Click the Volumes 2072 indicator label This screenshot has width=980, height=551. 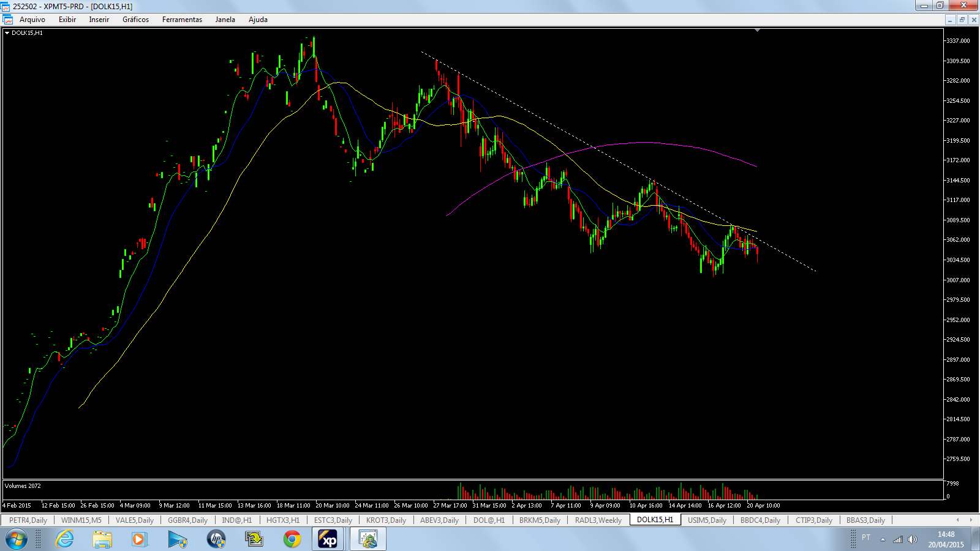23,486
